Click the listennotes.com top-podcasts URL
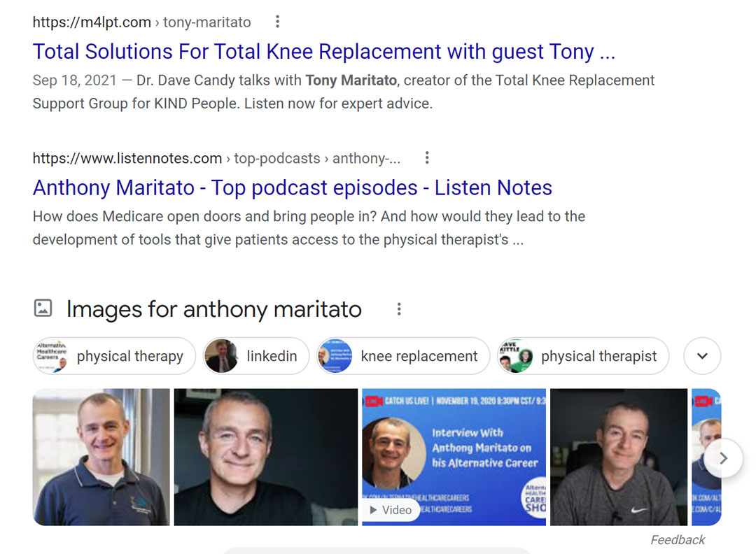The height and width of the screenshot is (554, 756). pos(216,158)
